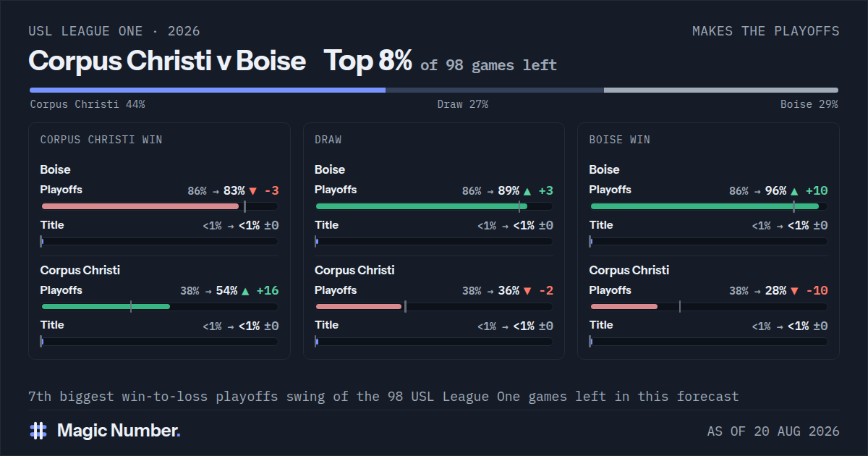The height and width of the screenshot is (456, 868).
Task: Open the DRAW panel header
Action: click(328, 140)
